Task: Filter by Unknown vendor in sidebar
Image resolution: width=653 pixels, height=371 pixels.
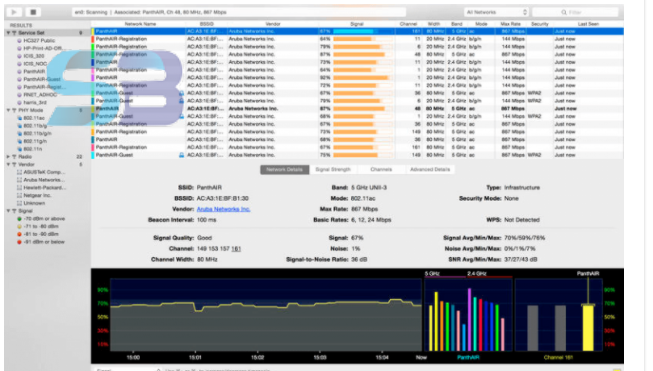Action: point(34,203)
